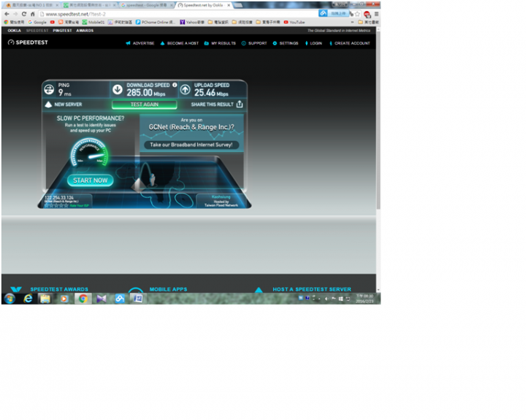
Task: Open Visual Studio icon in taskbar
Action: (102, 298)
